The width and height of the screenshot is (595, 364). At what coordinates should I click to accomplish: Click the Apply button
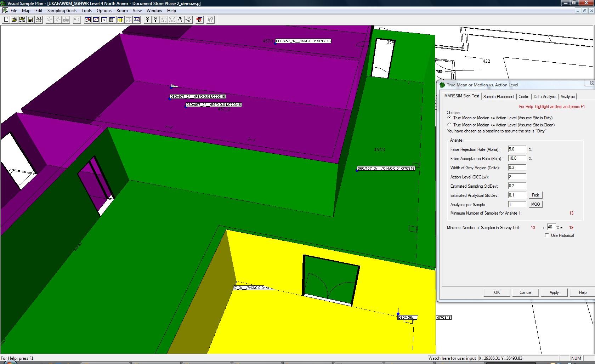(x=554, y=292)
